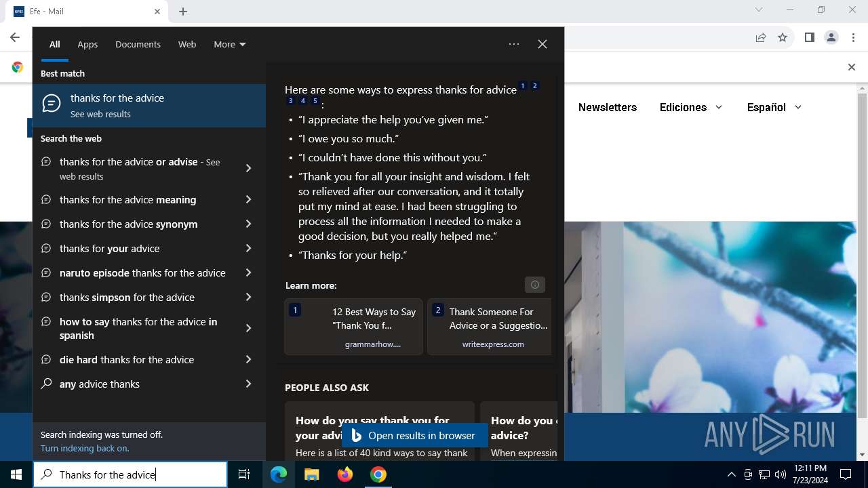Open the volume control in the tray
This screenshot has width=868, height=488.
780,474
